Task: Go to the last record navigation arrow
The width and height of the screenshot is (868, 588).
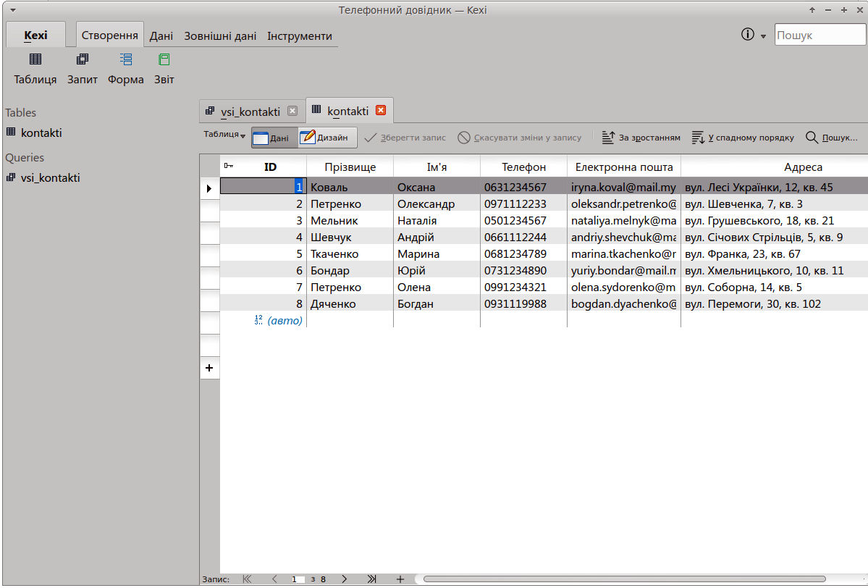Action: tap(371, 579)
